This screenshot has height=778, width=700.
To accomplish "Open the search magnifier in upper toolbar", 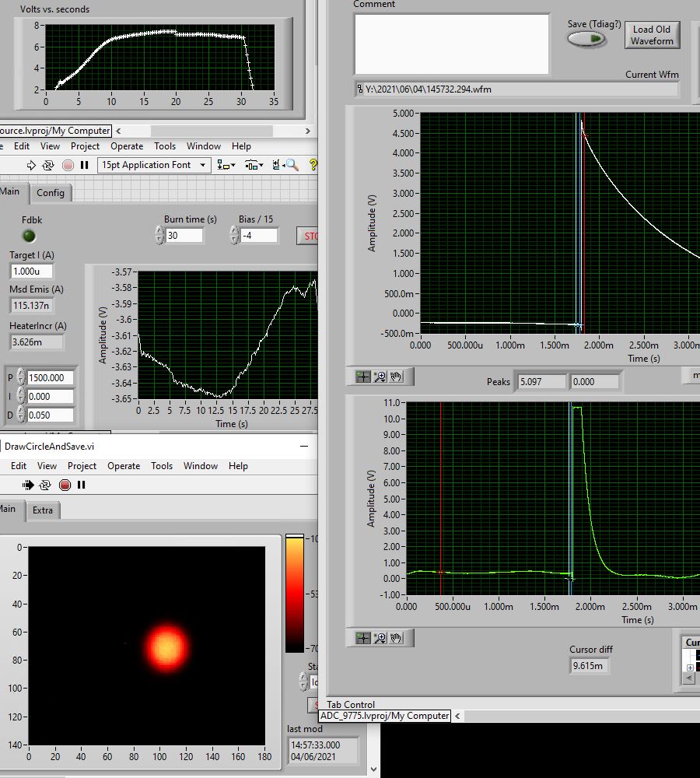I will pos(291,165).
